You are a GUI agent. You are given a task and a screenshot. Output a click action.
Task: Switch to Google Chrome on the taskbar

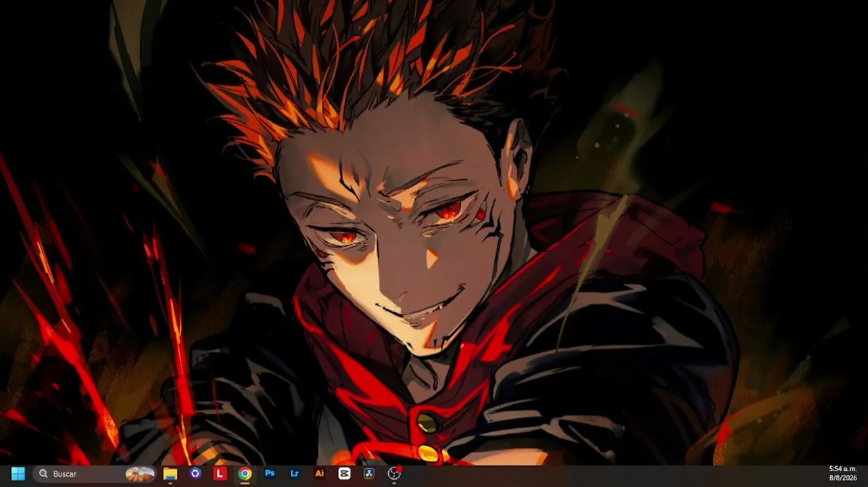[245, 473]
